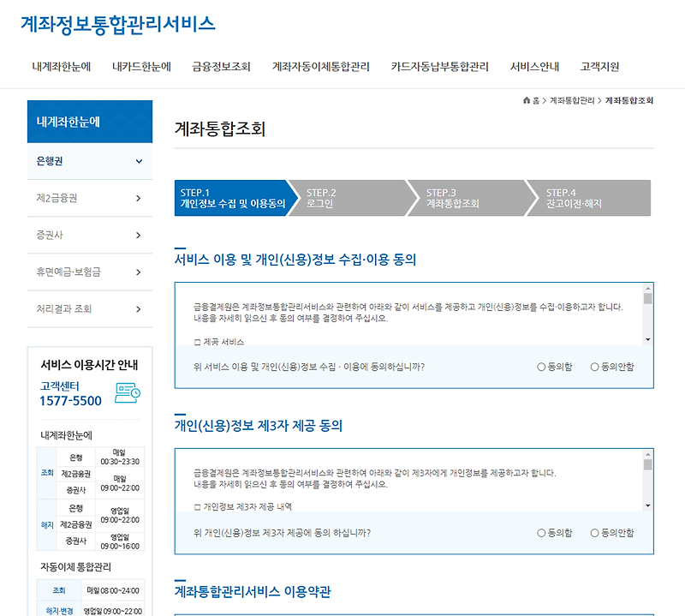The width and height of the screenshot is (685, 616).
Task: Click the 제공 서비스 text in consent box
Action: (x=223, y=342)
